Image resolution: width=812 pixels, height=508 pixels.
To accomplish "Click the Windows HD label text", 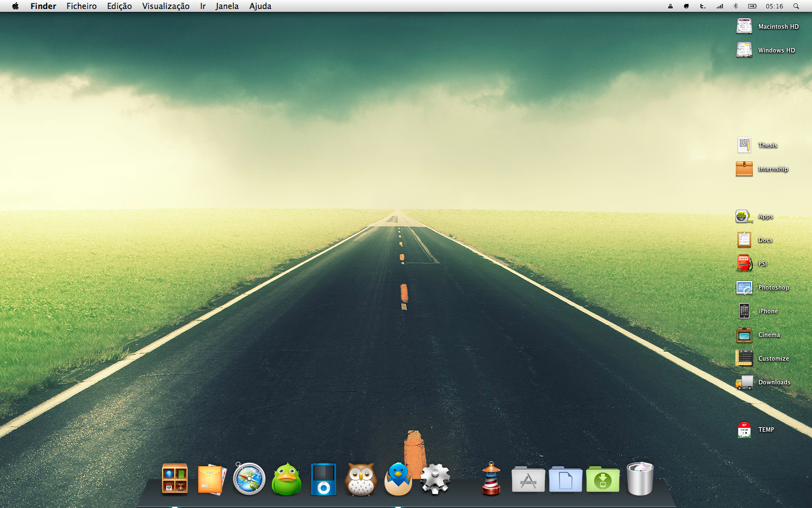I will point(776,50).
